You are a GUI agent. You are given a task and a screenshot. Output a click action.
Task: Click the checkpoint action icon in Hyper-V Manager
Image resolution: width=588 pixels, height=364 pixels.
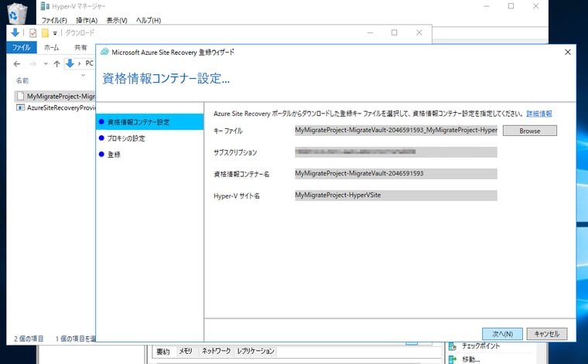click(453, 346)
